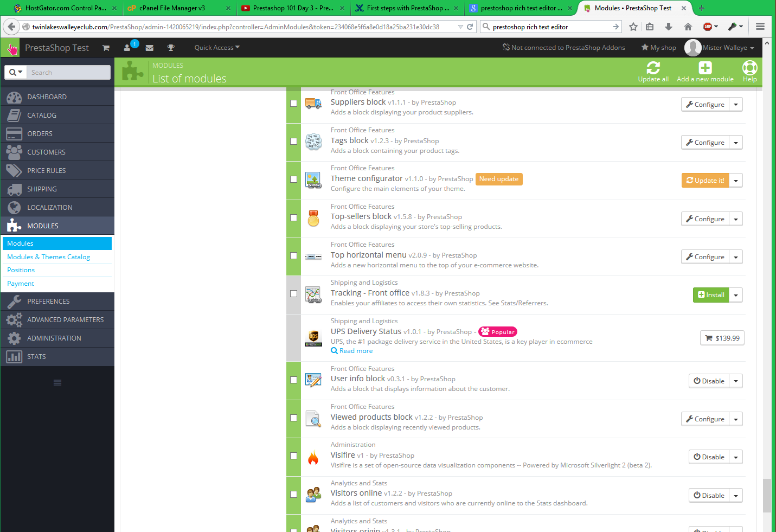Click the Suppliers block truck icon

click(313, 103)
